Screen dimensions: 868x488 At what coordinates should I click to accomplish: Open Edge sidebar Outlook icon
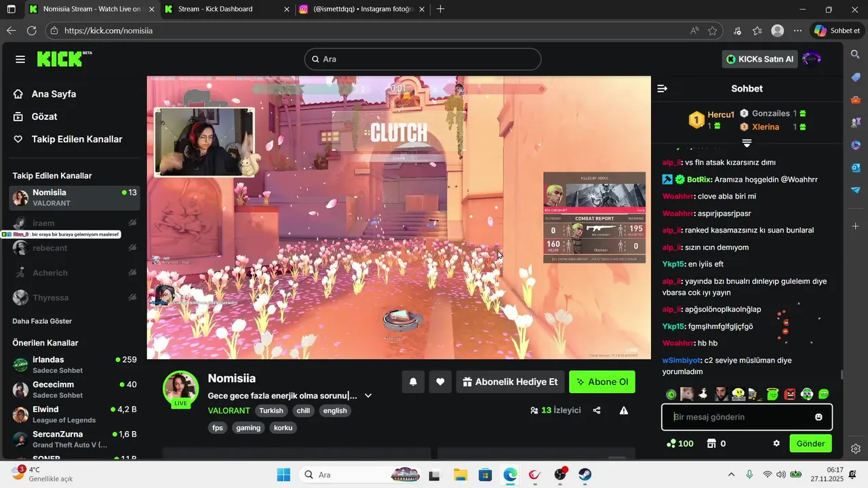[x=856, y=167]
